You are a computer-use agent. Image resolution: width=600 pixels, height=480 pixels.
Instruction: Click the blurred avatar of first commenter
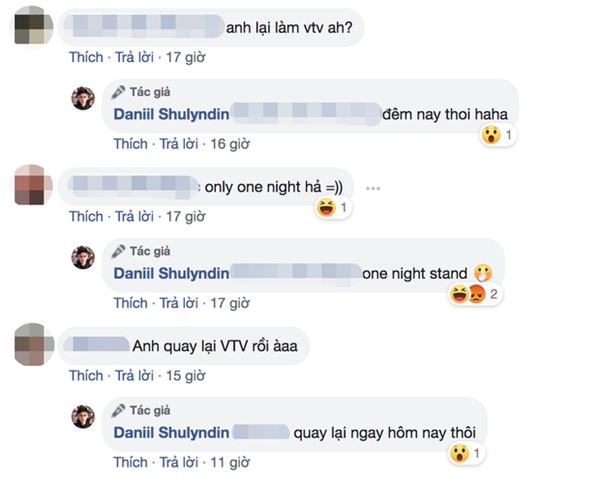pyautogui.click(x=33, y=28)
